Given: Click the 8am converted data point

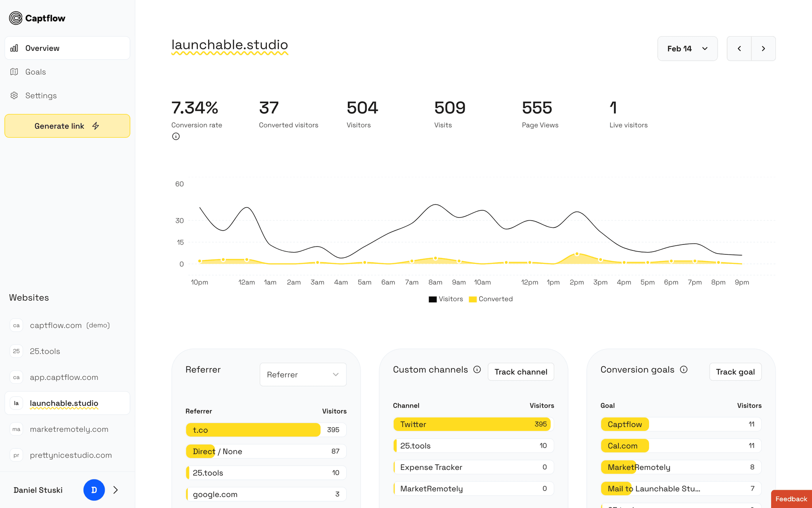Looking at the screenshot, I should [x=435, y=258].
